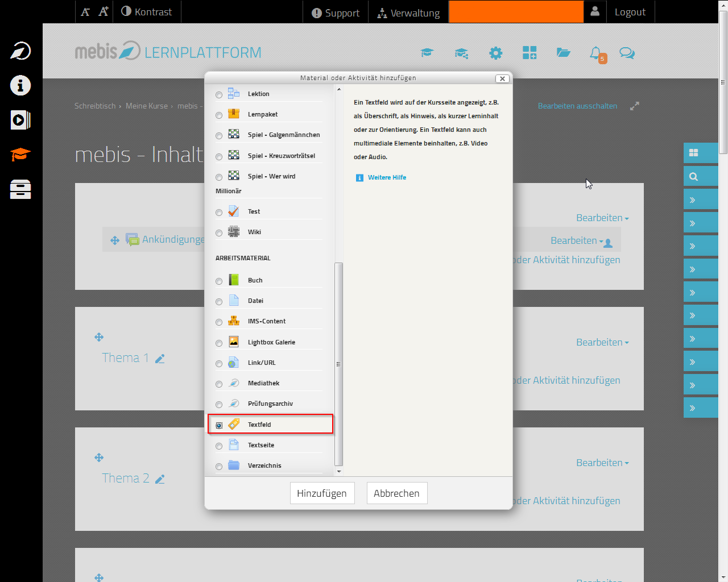Open the folder icon in header

563,53
